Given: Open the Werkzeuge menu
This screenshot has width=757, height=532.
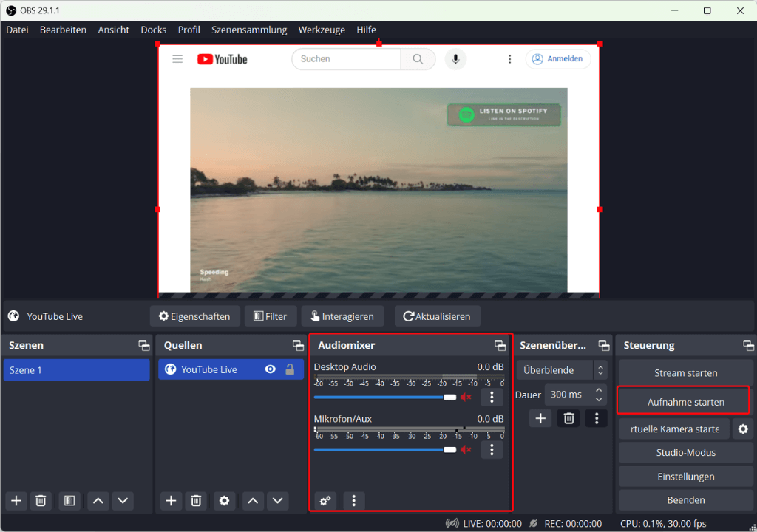Looking at the screenshot, I should coord(322,30).
